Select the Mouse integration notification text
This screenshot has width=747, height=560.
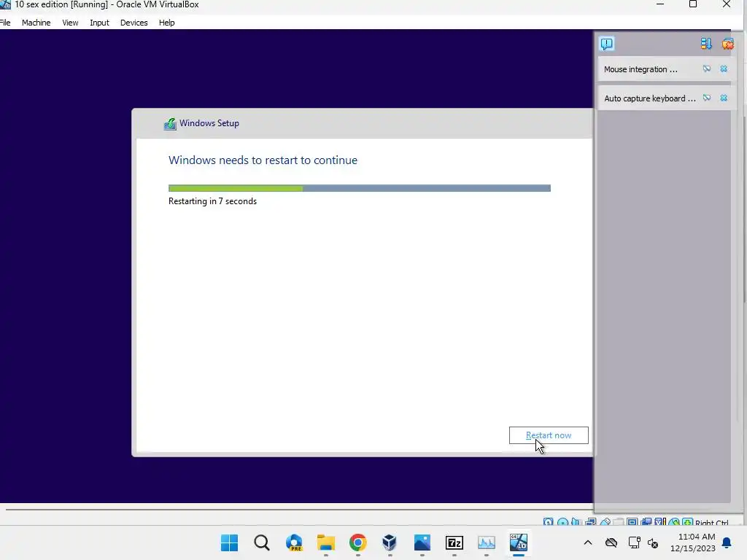[x=640, y=69]
